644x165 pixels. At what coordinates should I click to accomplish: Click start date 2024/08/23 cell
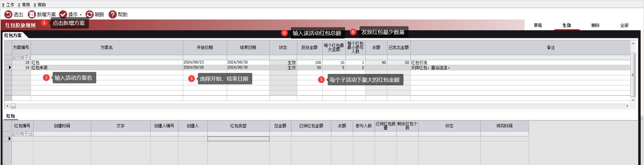tap(205, 63)
